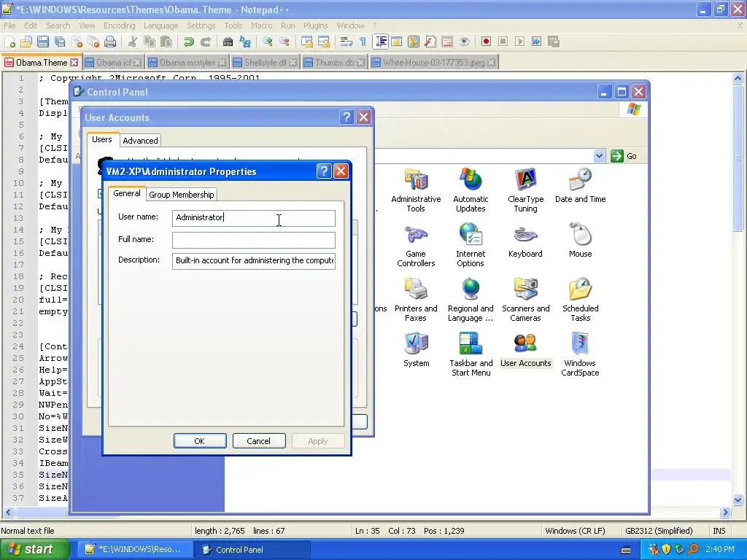The image size is (747, 560).
Task: Toggle the Indent guide toolbar icon
Action: (381, 42)
